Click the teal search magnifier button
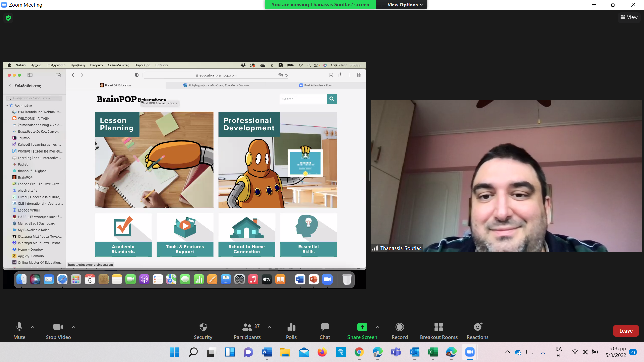The image size is (644, 362). click(332, 99)
